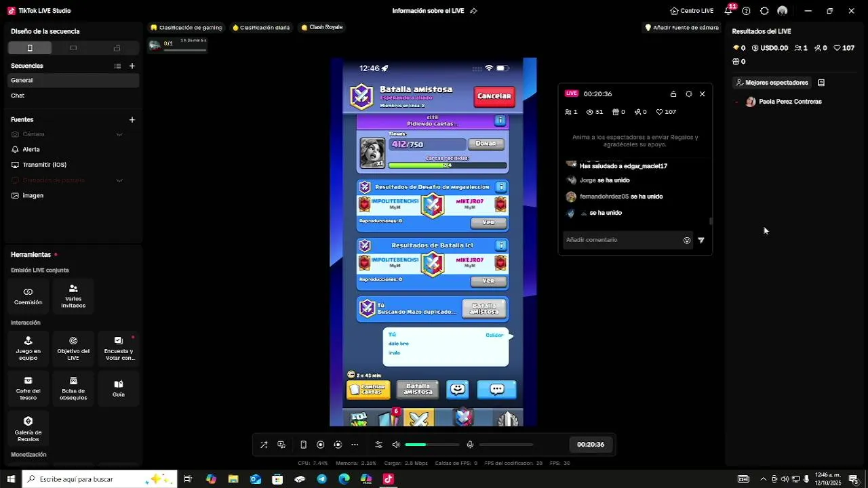Open Cofre del tesoro tool
868x488 pixels.
click(28, 388)
